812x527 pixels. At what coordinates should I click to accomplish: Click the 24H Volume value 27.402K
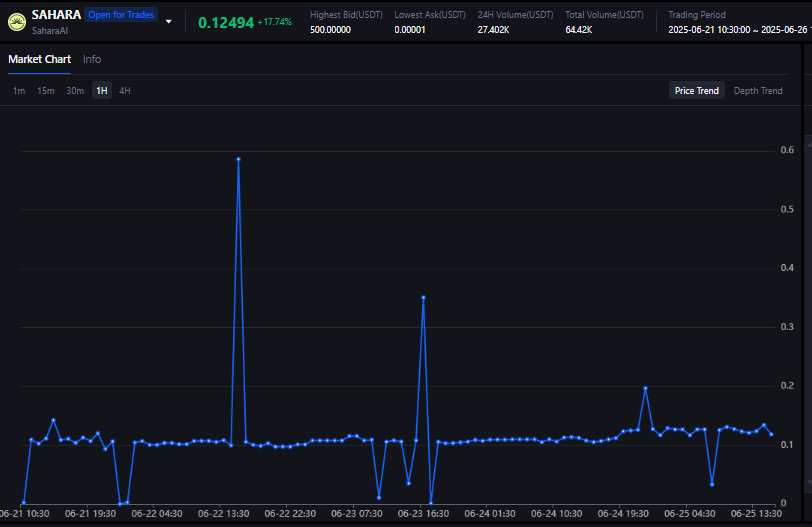(494, 30)
